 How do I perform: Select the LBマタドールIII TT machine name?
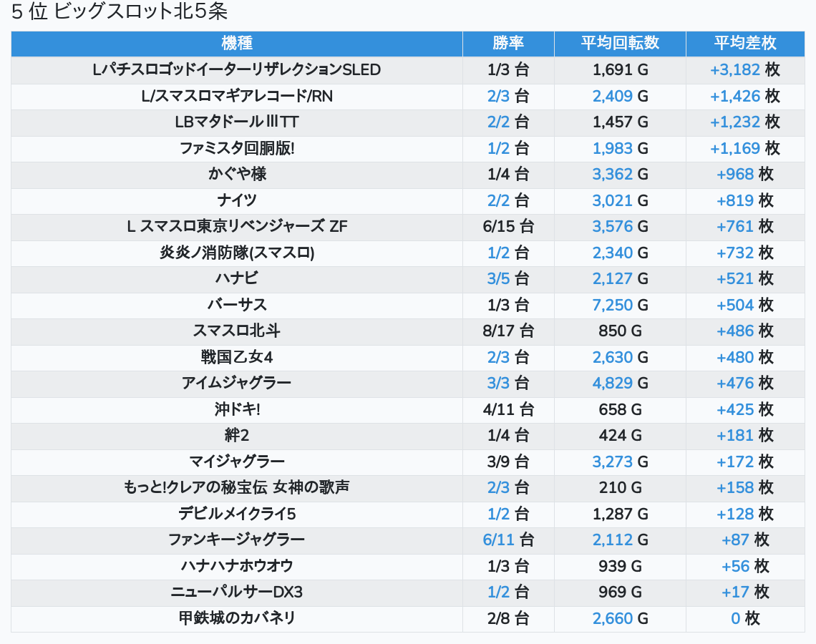[x=237, y=122]
